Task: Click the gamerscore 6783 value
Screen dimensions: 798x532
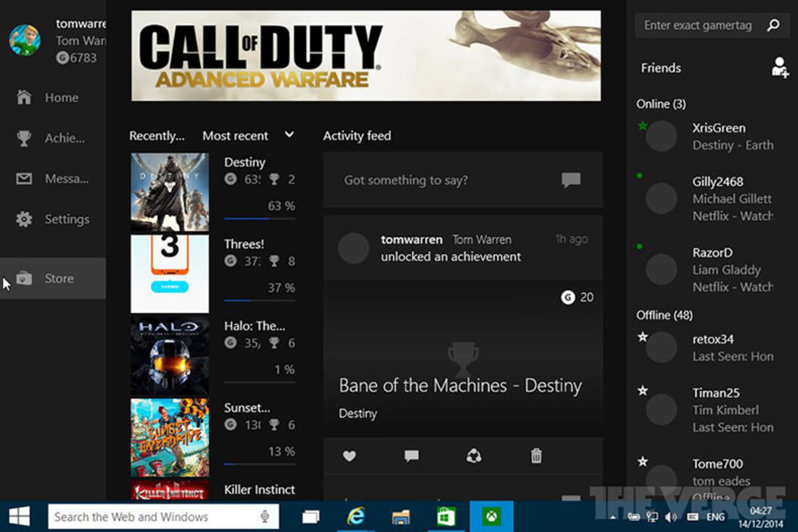Action: [77, 58]
